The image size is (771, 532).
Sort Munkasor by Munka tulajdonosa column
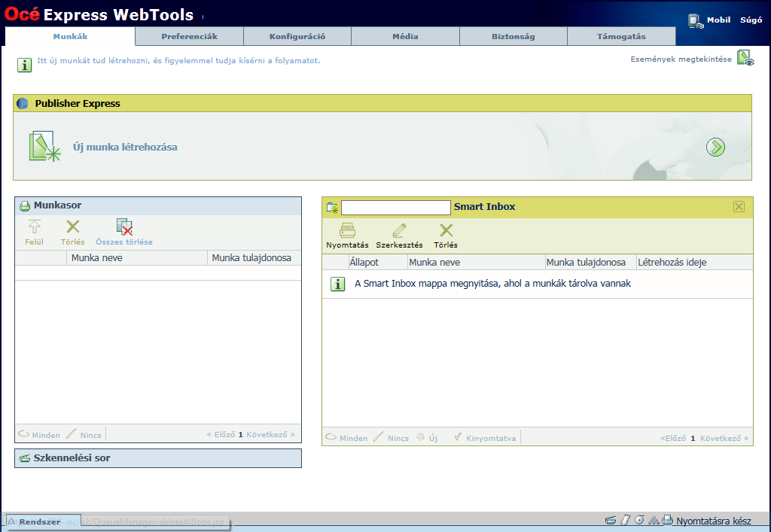click(254, 258)
